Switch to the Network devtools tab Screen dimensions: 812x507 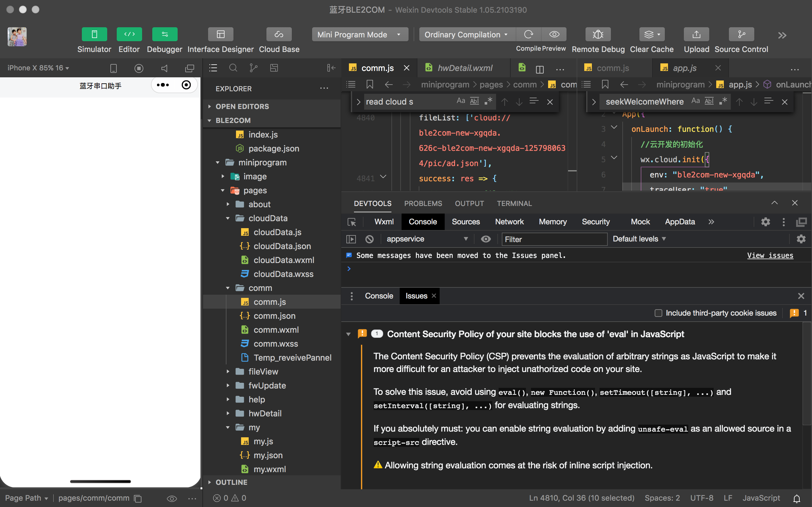coord(509,221)
